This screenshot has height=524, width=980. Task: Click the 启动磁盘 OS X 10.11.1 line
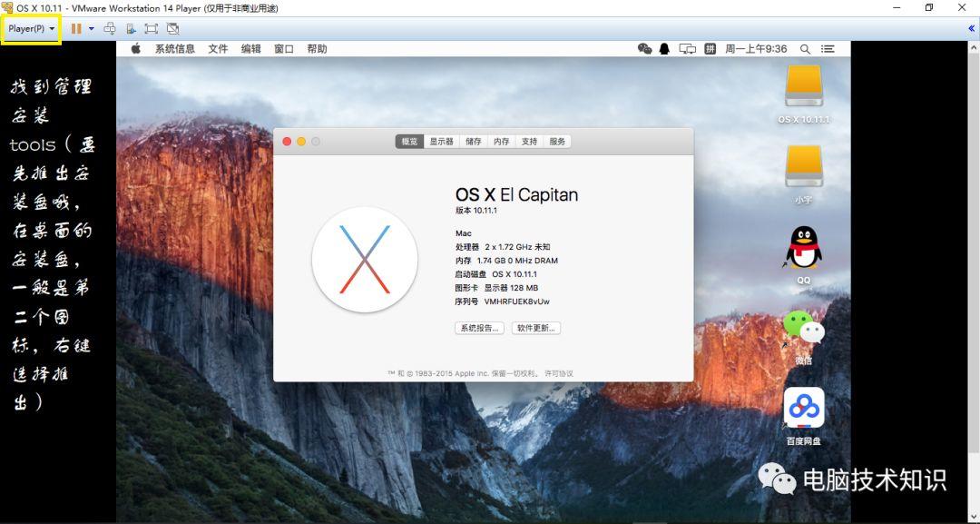(496, 274)
